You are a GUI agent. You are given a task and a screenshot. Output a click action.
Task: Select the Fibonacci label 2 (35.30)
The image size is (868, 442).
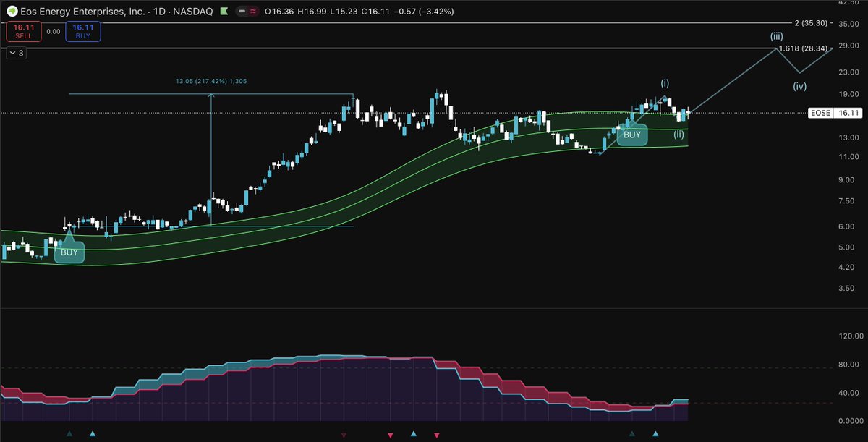[811, 23]
